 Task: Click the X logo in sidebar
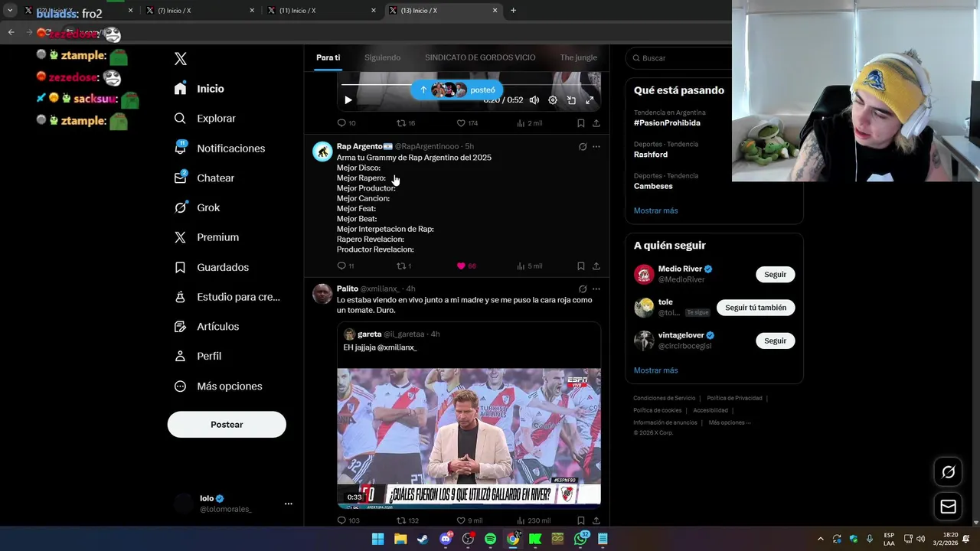[180, 59]
